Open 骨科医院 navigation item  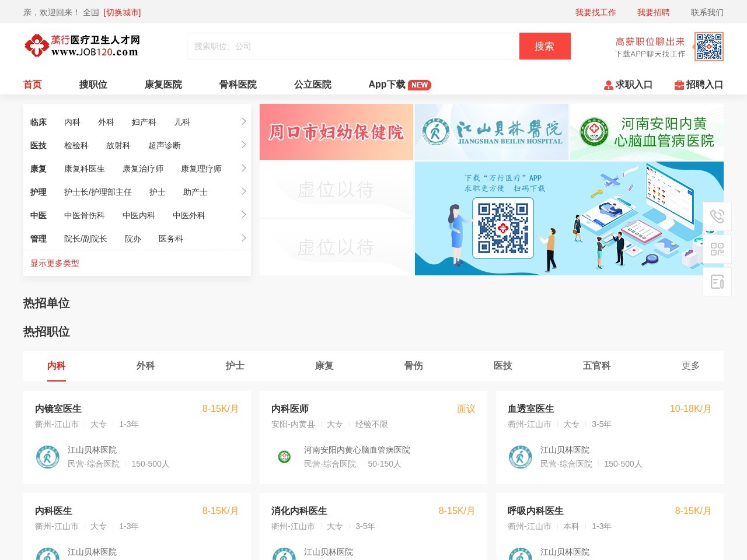click(x=238, y=85)
